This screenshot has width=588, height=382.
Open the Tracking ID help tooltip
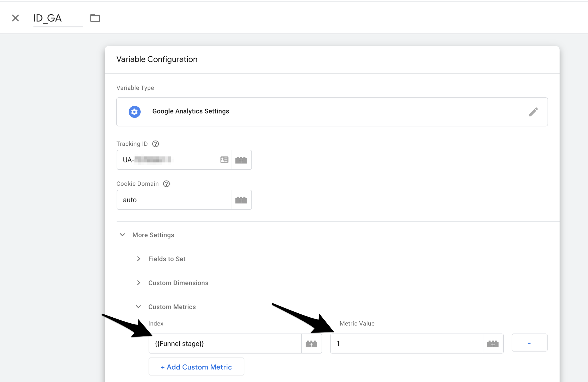(x=156, y=144)
